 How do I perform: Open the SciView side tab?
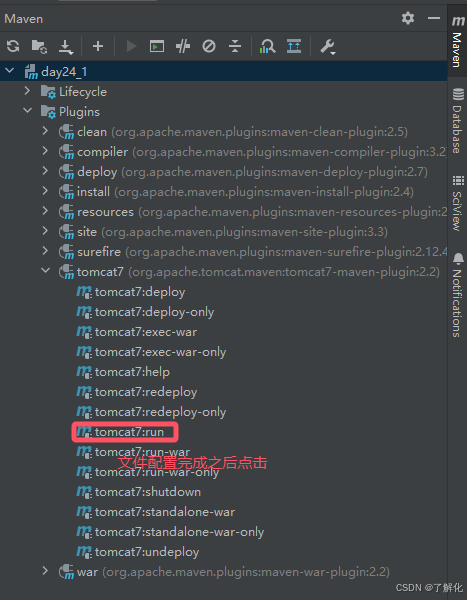point(457,204)
